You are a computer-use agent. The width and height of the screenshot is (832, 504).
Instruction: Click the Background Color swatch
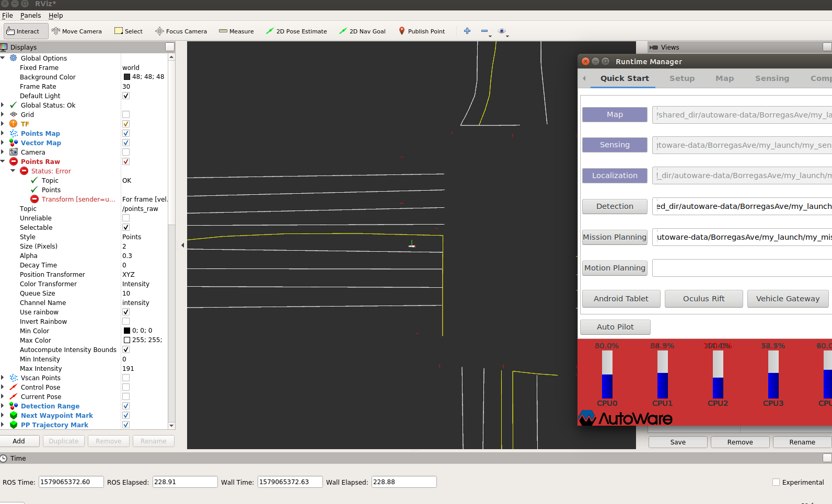[x=126, y=77]
